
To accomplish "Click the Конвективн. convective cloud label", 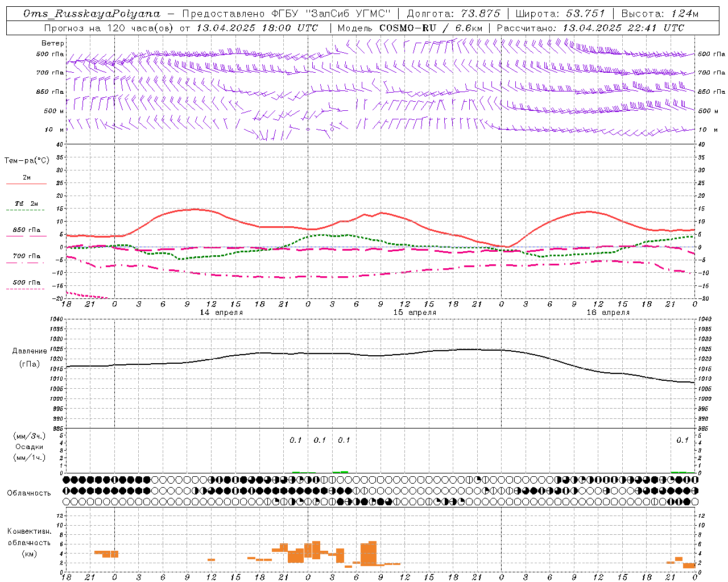I will tap(29, 531).
